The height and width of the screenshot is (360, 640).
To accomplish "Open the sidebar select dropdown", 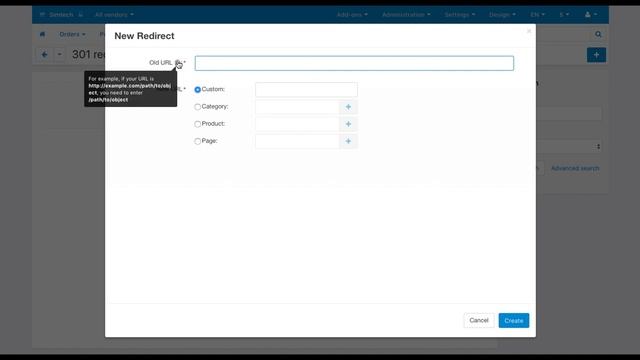I will (x=568, y=147).
